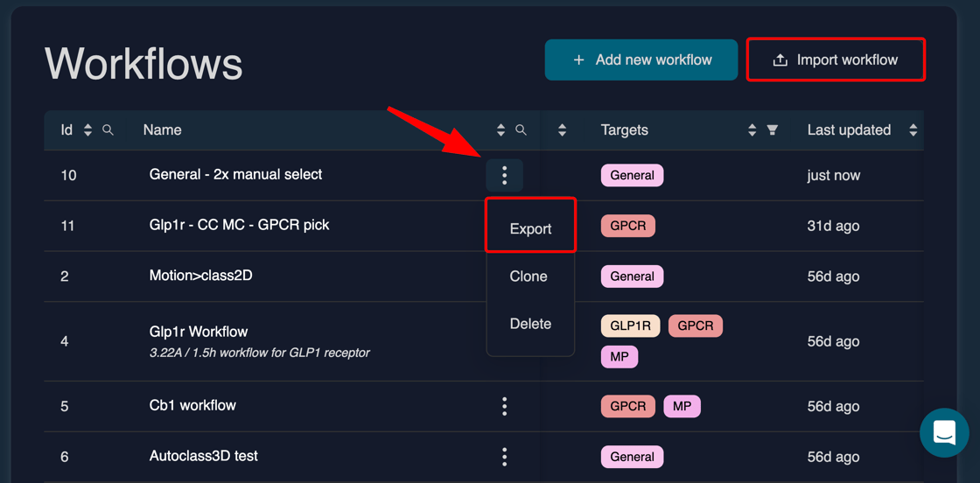Open the chat support bubble icon

[944, 432]
